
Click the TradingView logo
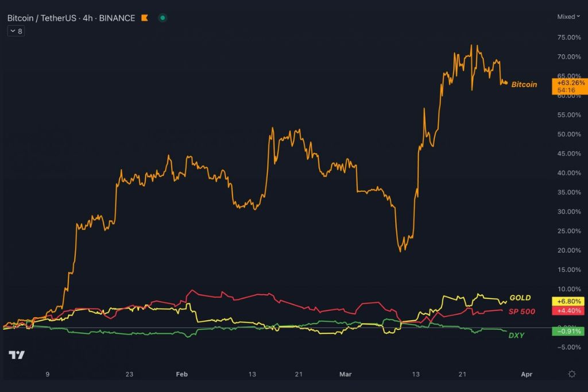tap(17, 355)
